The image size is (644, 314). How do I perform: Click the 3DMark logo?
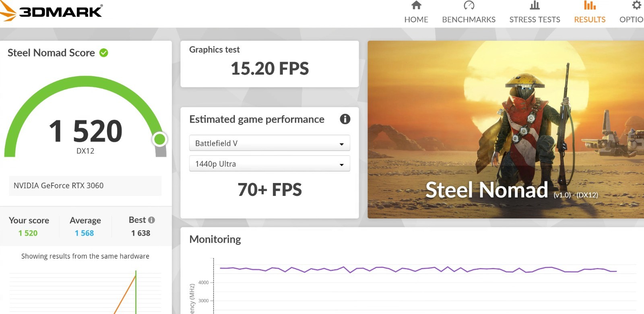coord(51,11)
